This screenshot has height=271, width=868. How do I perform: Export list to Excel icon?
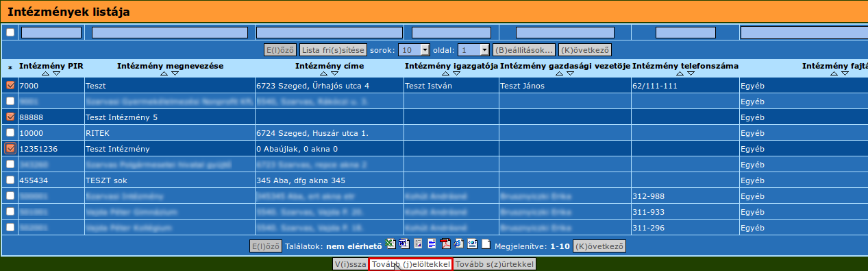tap(390, 244)
